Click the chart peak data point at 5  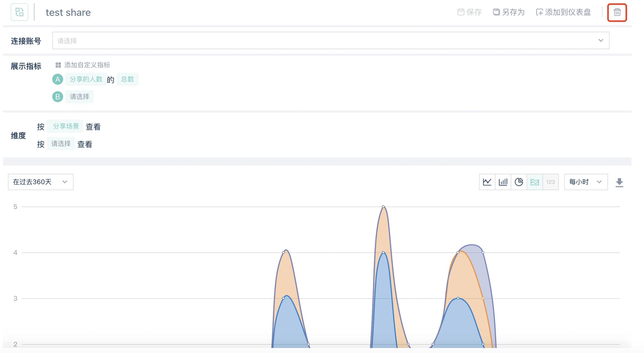coord(383,207)
